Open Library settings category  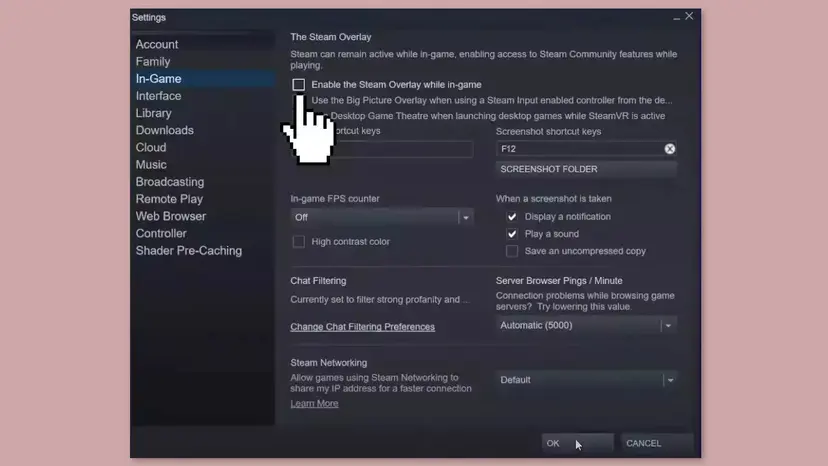[153, 113]
